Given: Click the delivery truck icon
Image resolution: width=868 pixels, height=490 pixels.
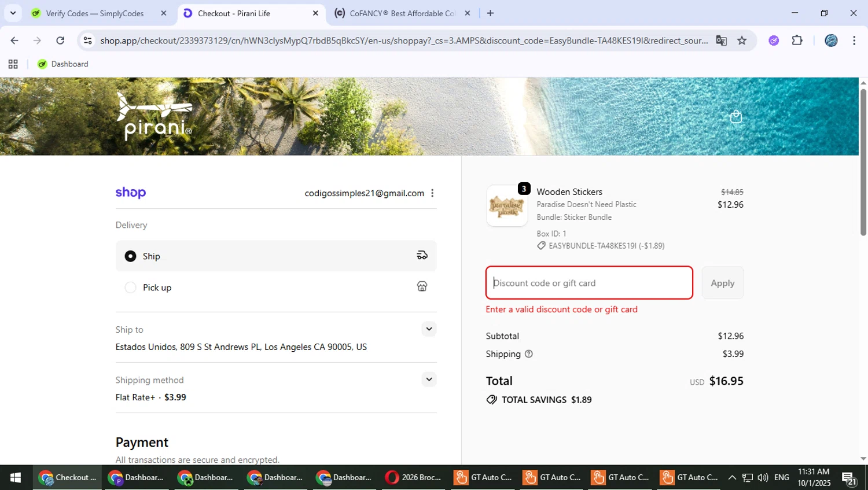Looking at the screenshot, I should (422, 255).
